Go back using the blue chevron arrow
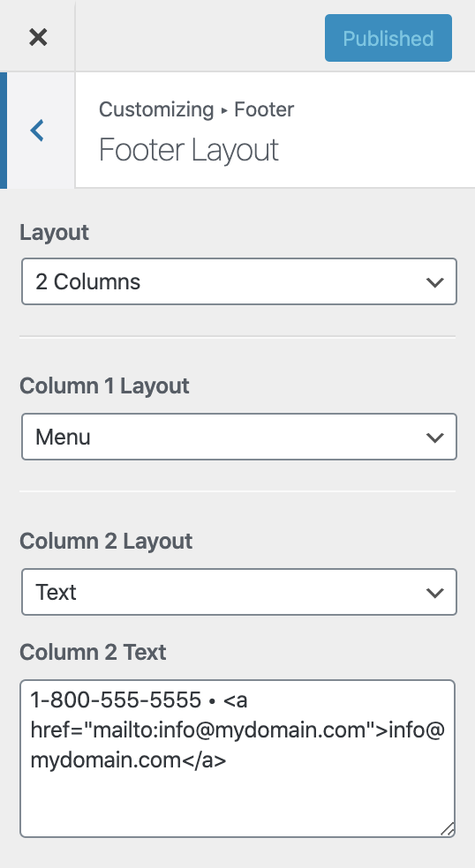This screenshot has height=868, width=475. click(x=37, y=131)
